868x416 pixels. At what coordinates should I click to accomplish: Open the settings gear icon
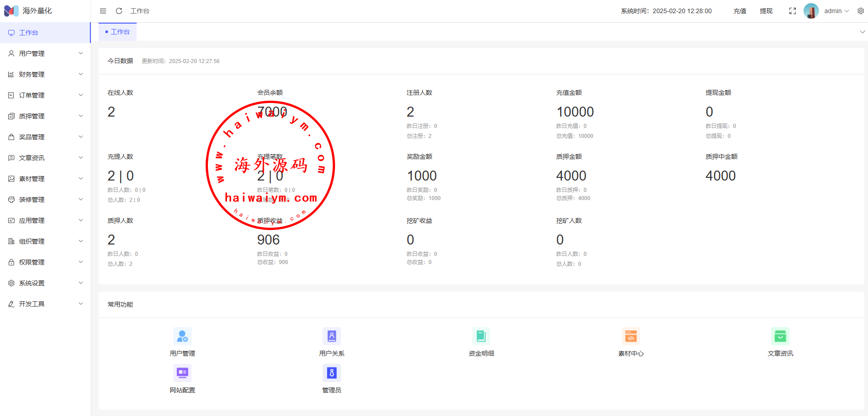pyautogui.click(x=861, y=11)
